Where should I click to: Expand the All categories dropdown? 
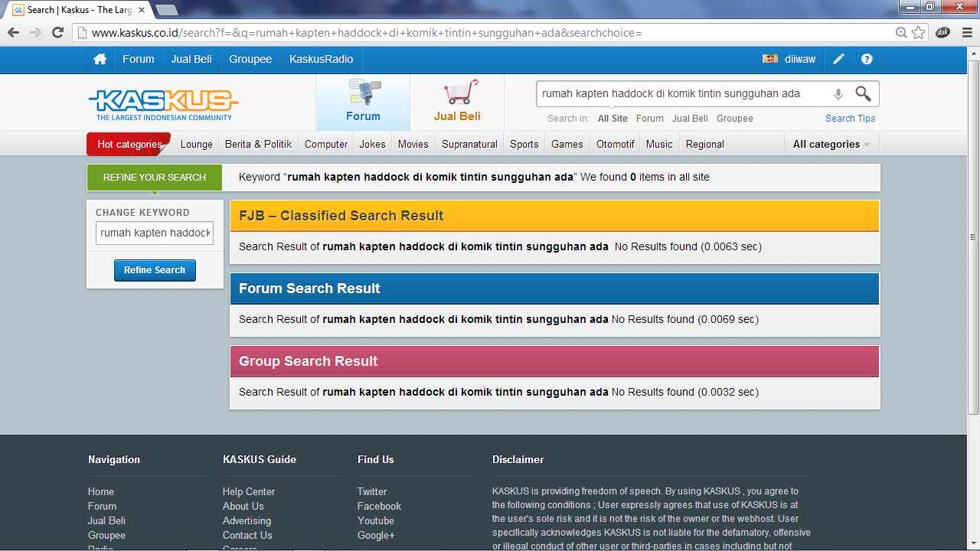tap(831, 144)
